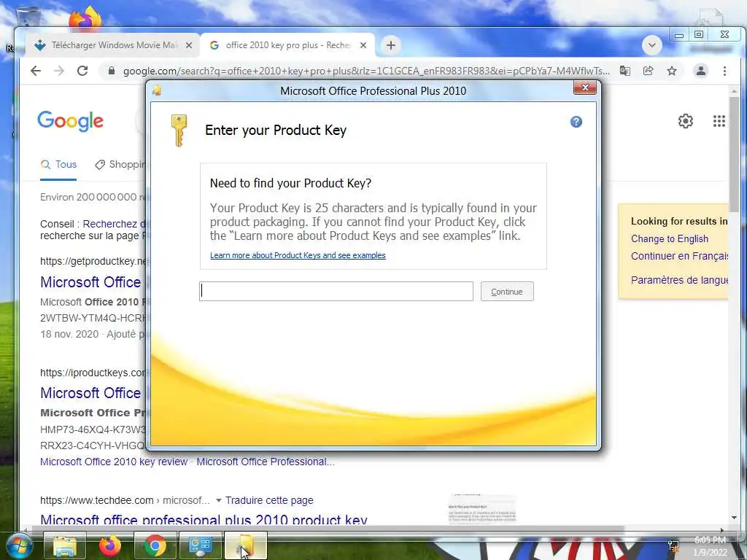Click the Chrome URL address bar
747x560 pixels.
tap(366, 71)
